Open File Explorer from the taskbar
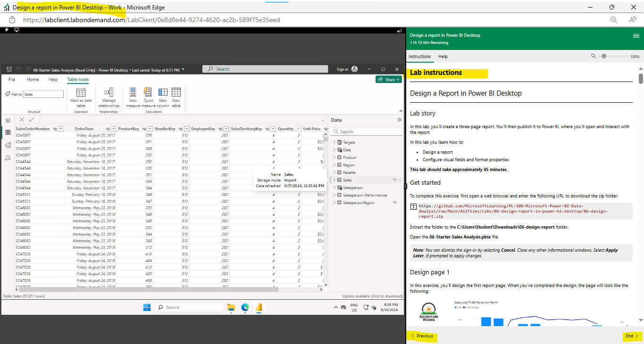The height and width of the screenshot is (344, 644). point(231,307)
